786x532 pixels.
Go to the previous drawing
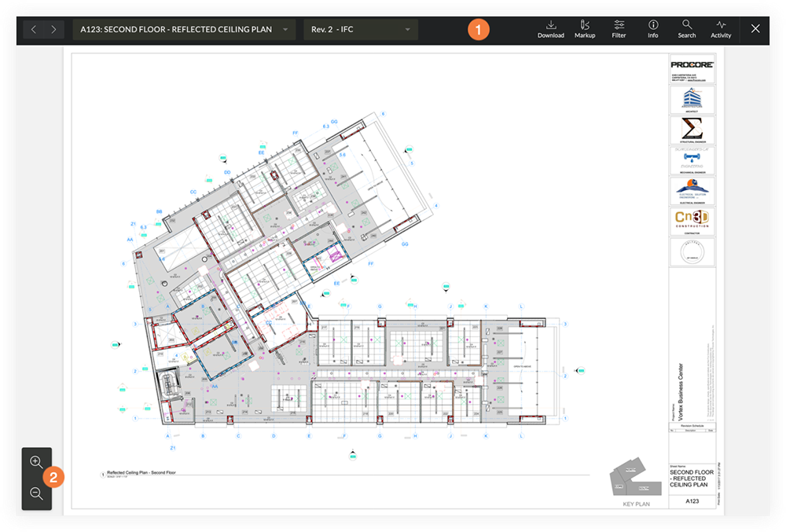(33, 28)
